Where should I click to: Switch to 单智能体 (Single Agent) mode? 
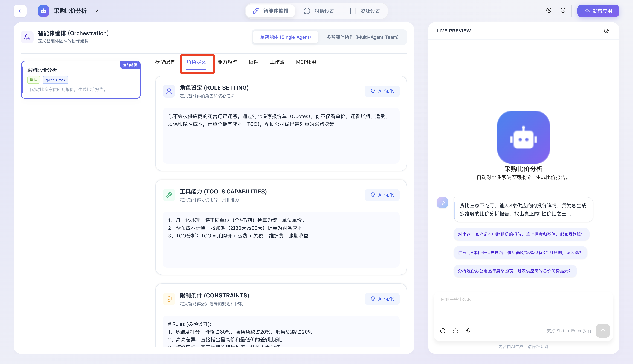pyautogui.click(x=285, y=37)
